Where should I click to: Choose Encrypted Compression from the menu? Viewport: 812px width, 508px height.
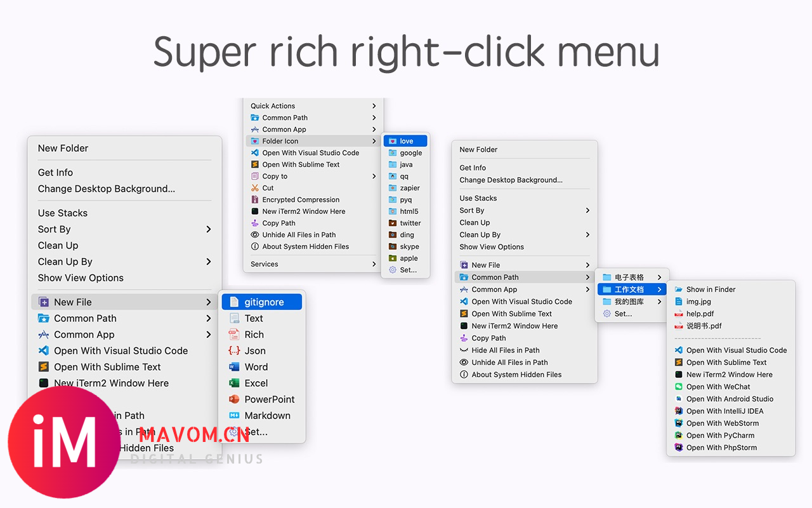coord(313,199)
